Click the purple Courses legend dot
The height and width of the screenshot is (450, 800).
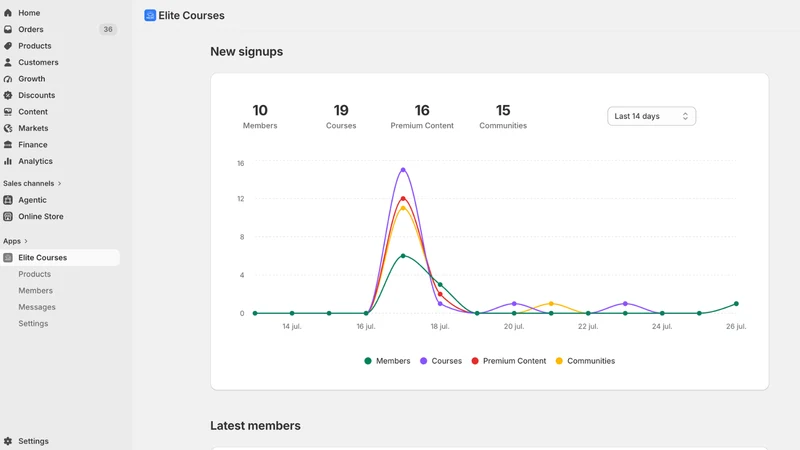pyautogui.click(x=423, y=361)
